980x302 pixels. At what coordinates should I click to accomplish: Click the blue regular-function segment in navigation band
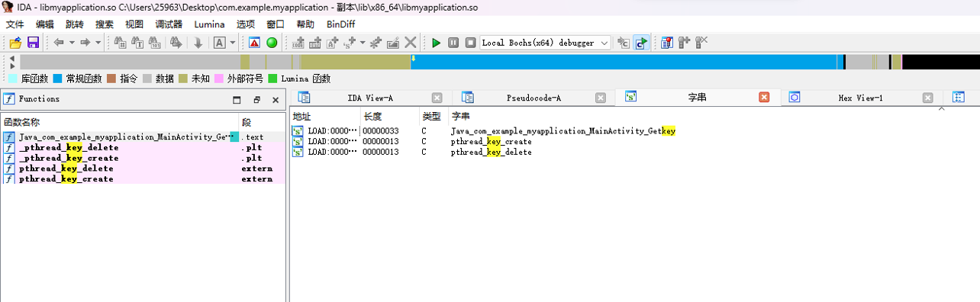click(x=624, y=63)
